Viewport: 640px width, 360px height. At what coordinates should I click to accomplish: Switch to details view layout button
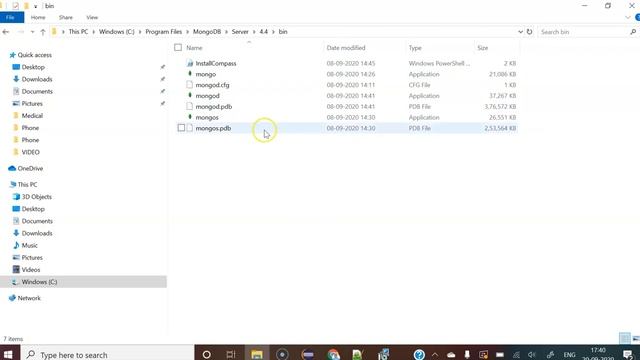pos(624,338)
